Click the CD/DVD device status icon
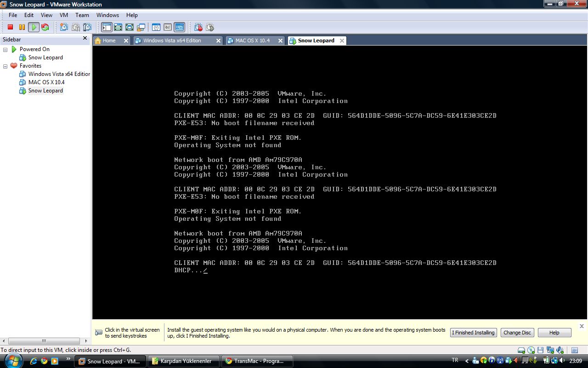Image resolution: width=588 pixels, height=368 pixels. (x=531, y=351)
